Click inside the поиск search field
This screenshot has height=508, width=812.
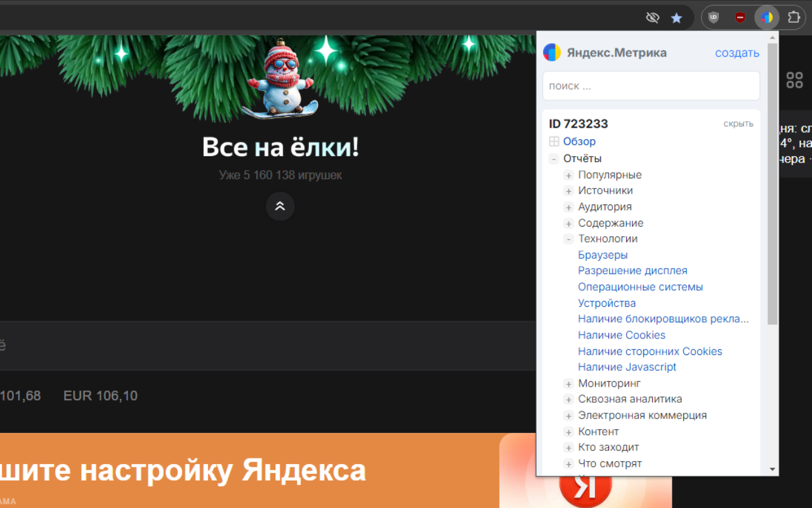pyautogui.click(x=651, y=85)
